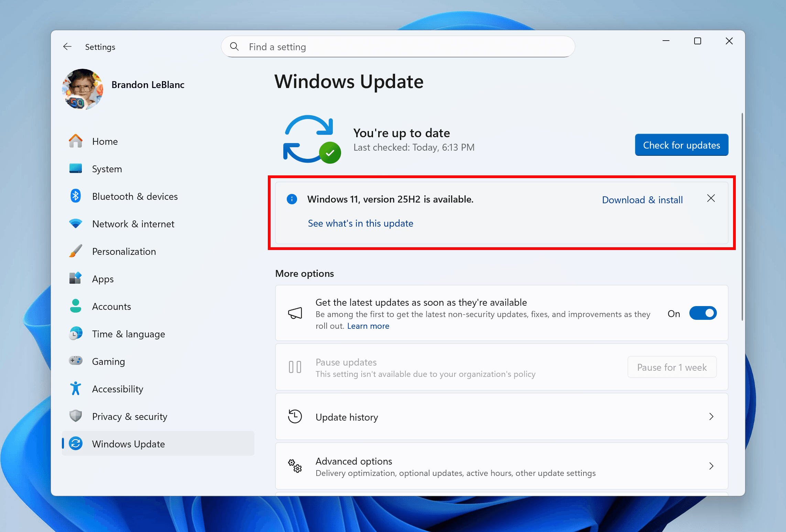
Task: Open Accessibility settings
Action: click(x=118, y=389)
